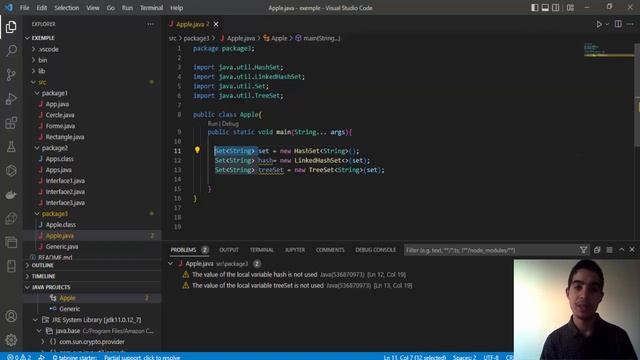Toggle the secondary side bar layout
640x360 pixels.
(556, 8)
